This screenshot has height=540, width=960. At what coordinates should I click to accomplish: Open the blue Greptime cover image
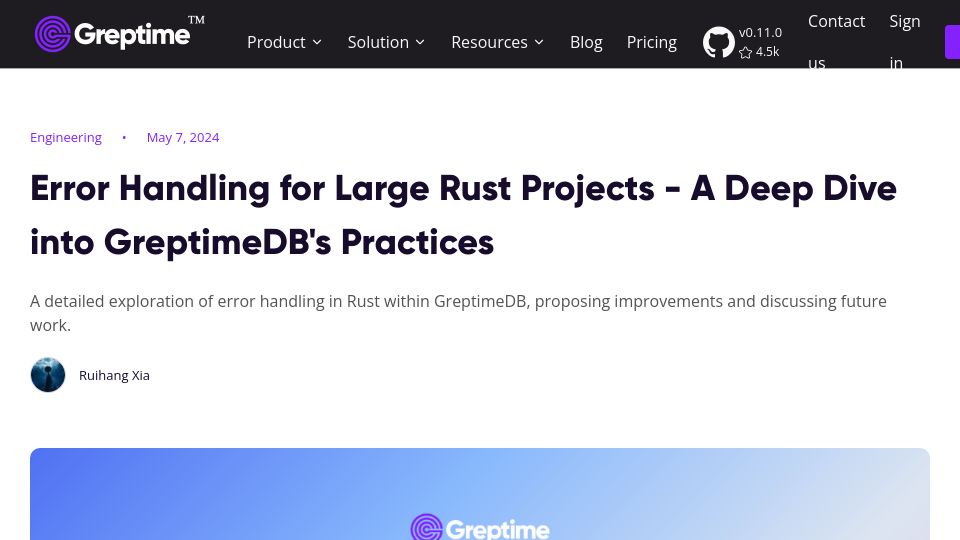pyautogui.click(x=480, y=494)
